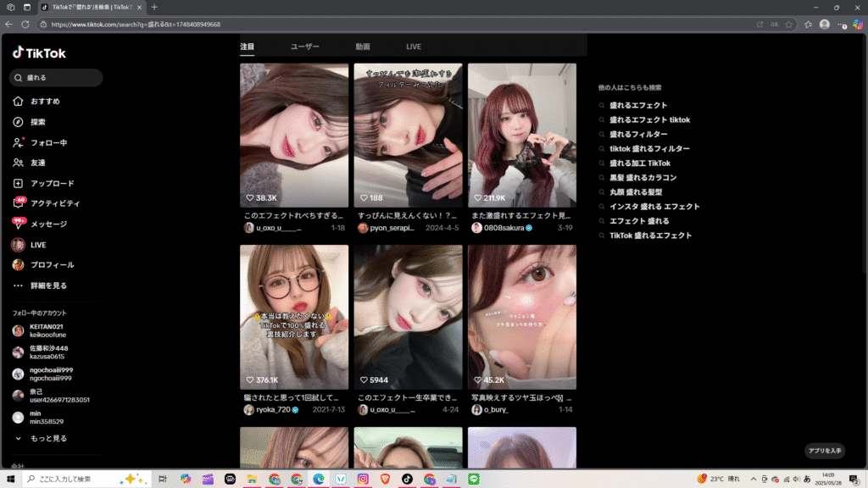868x488 pixels.
Task: Search suggestion 盛れる加工 TikTok
Action: (640, 164)
